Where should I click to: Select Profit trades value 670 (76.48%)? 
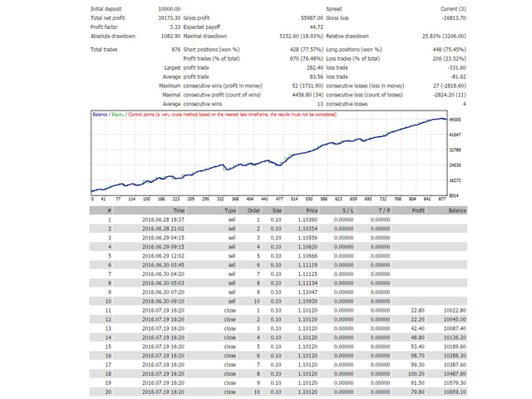pos(307,59)
